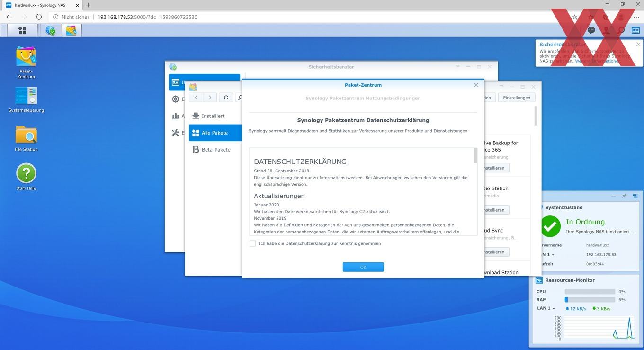The height and width of the screenshot is (350, 644).
Task: Click the green In Ordnung checkmark
Action: (x=551, y=226)
